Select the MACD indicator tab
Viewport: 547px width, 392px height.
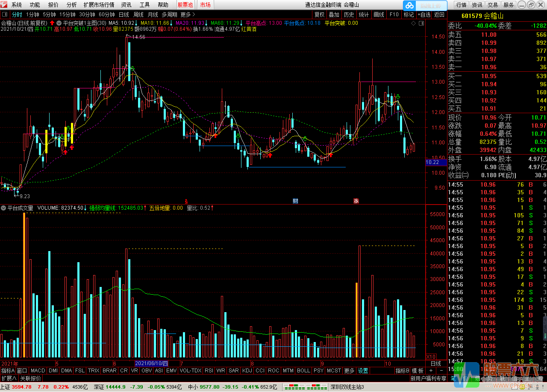click(x=38, y=371)
